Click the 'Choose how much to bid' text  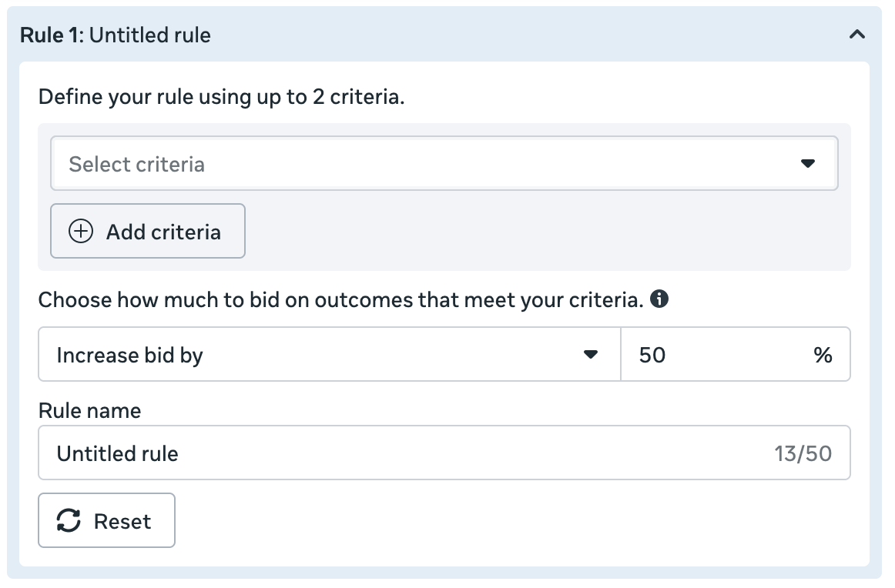click(x=340, y=299)
